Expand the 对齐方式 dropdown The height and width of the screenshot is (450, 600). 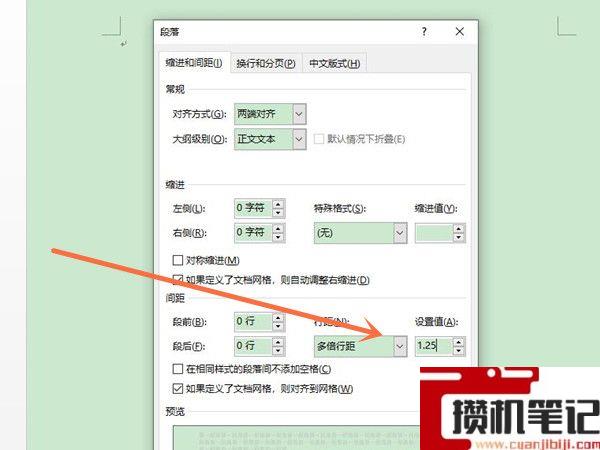pyautogui.click(x=299, y=114)
